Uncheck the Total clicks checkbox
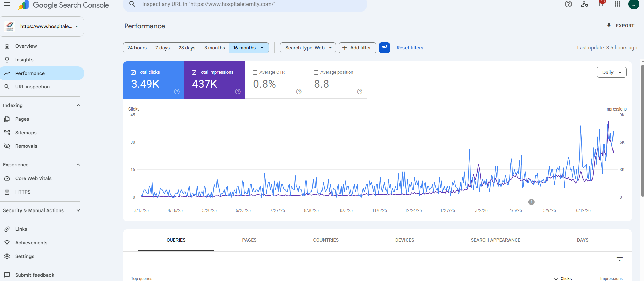 tap(133, 72)
